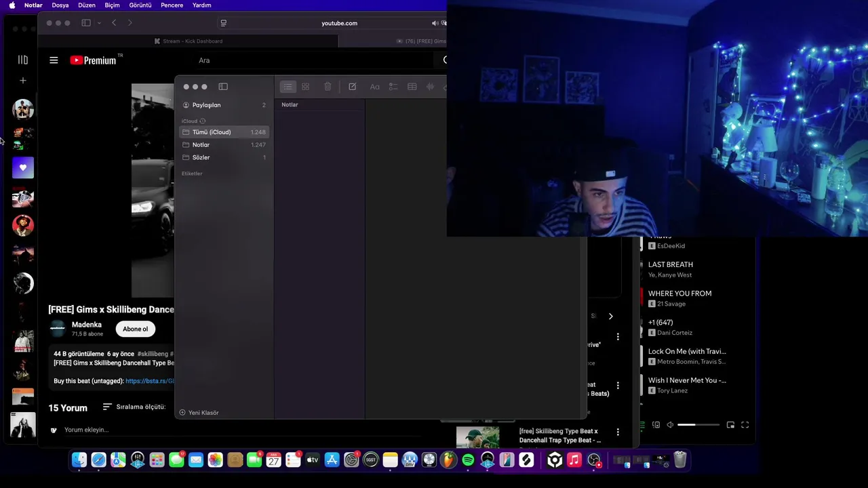Select the Tümü (iCloud) folder

[224, 132]
